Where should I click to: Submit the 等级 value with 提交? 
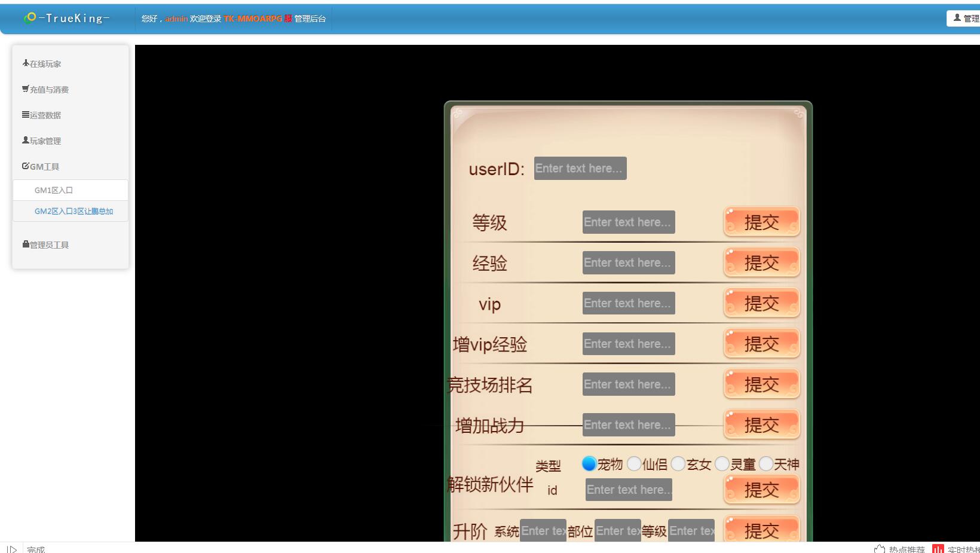(761, 222)
